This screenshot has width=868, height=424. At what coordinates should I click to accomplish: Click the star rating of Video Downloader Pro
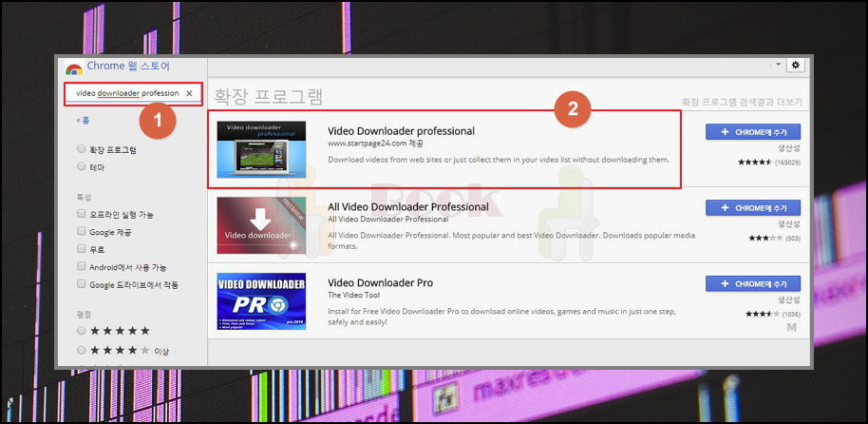pos(761,315)
